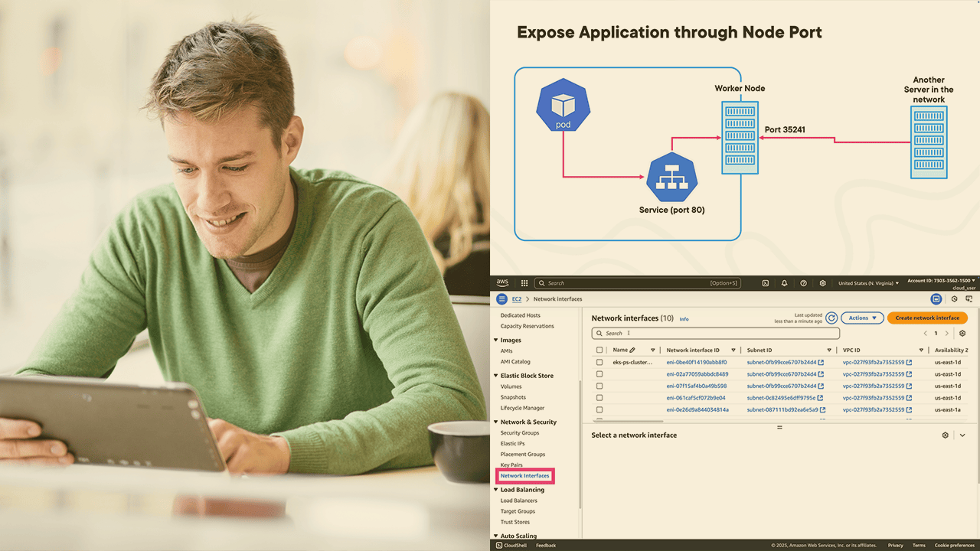The image size is (980, 551).
Task: Open the AWS services grid menu
Action: 524,283
